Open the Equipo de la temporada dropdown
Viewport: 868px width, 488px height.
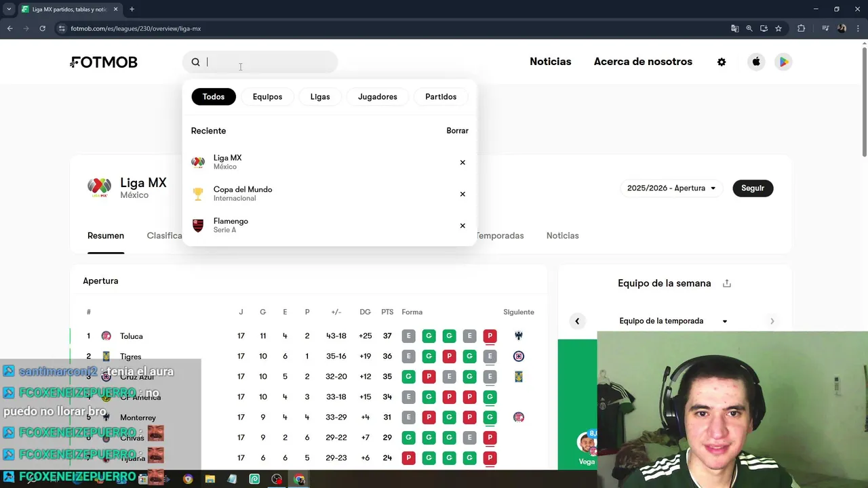[674, 321]
